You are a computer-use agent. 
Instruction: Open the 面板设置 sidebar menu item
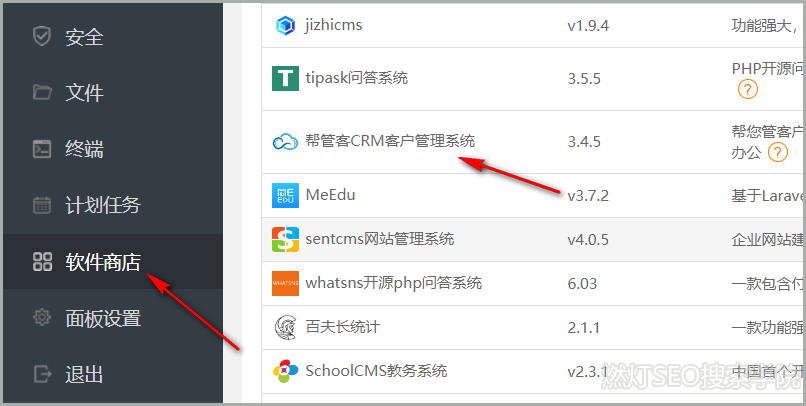(113, 318)
